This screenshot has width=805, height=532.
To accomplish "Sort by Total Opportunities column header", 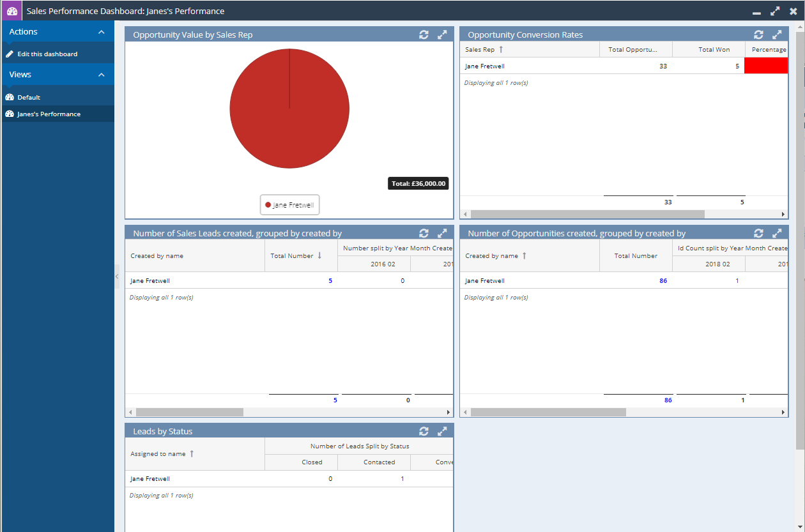I will click(636, 49).
